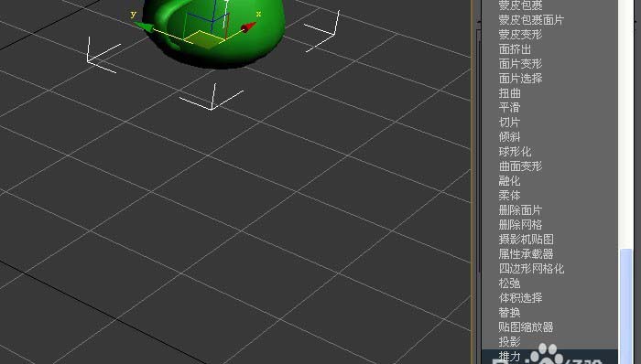
Task: Choose the 替换 substitute modifier
Action: point(510,313)
